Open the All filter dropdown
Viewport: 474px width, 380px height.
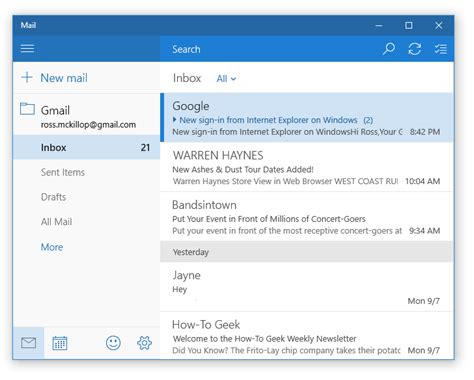click(226, 79)
